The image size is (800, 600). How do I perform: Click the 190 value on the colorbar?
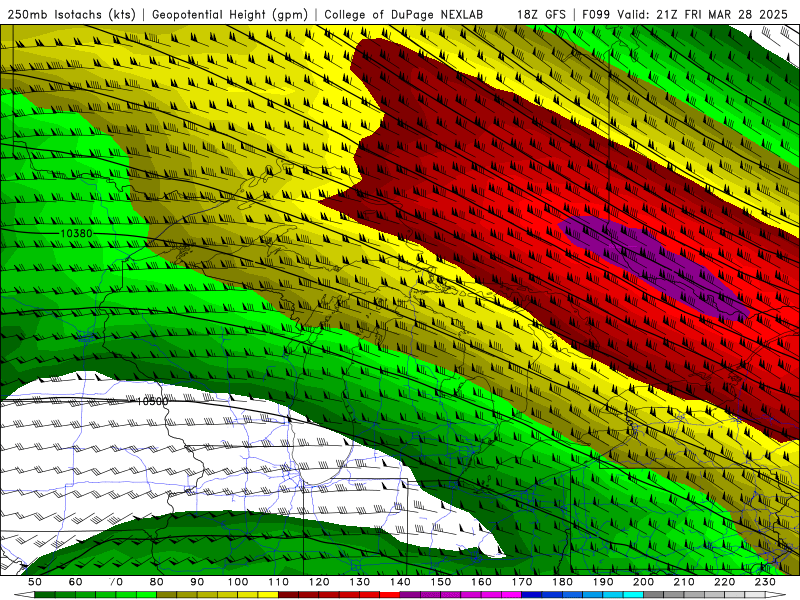[603, 582]
